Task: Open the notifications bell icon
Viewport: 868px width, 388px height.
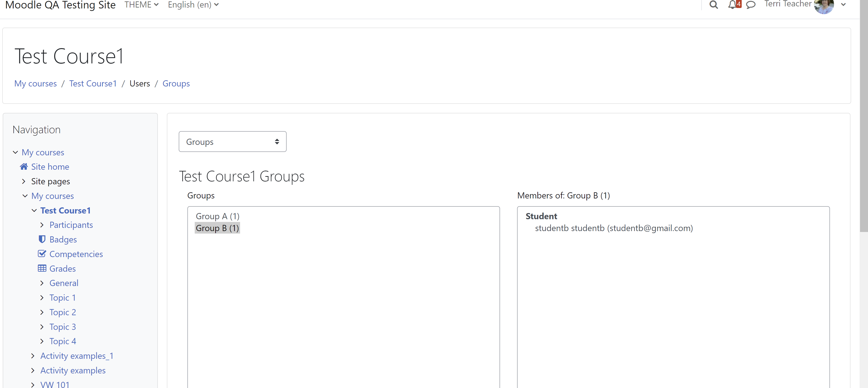Action: [x=732, y=5]
